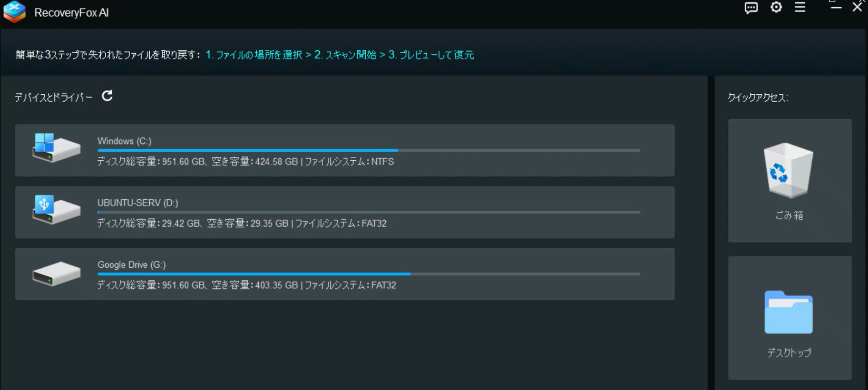868x390 pixels.
Task: Click the Windows (C:) drive icon
Action: (56, 148)
